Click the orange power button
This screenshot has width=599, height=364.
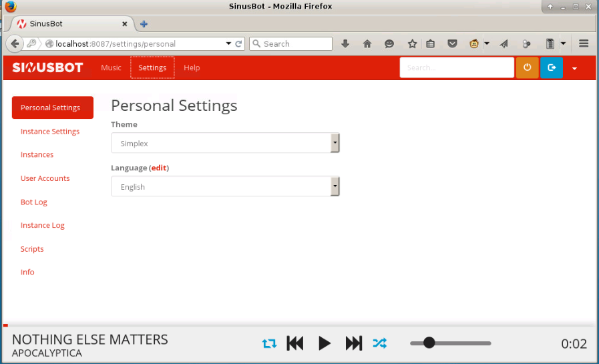coord(527,67)
